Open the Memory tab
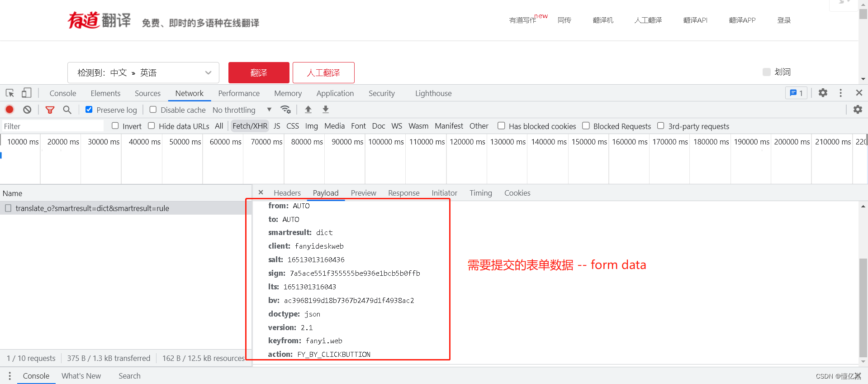This screenshot has width=868, height=384. click(288, 93)
